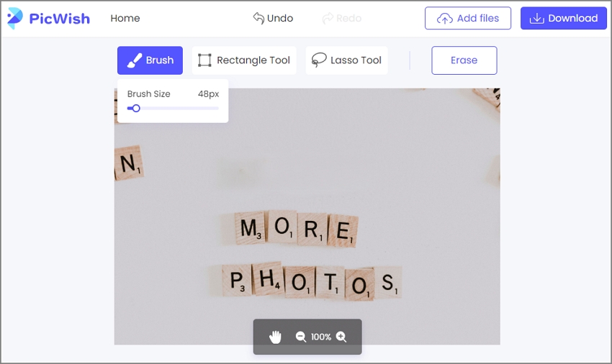Download the edited image
The image size is (612, 364).
click(564, 18)
